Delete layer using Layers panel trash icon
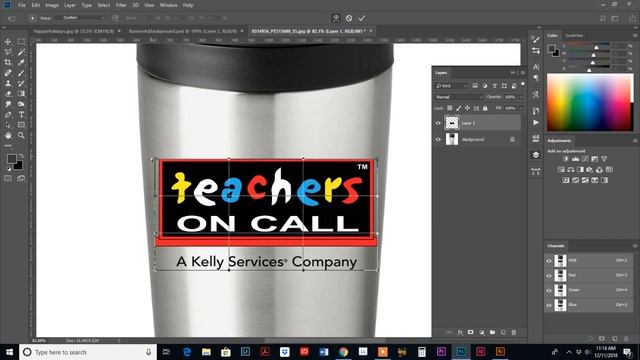 [514, 333]
